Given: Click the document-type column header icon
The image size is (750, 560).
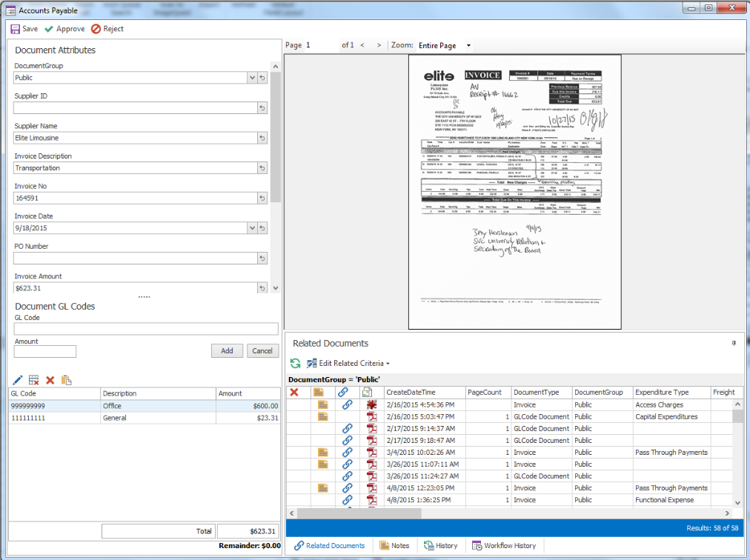Looking at the screenshot, I should coord(367,392).
